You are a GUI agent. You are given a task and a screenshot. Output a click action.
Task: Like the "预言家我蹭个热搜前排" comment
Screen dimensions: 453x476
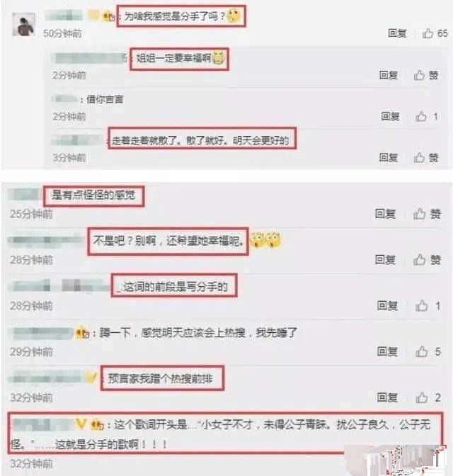421,397
